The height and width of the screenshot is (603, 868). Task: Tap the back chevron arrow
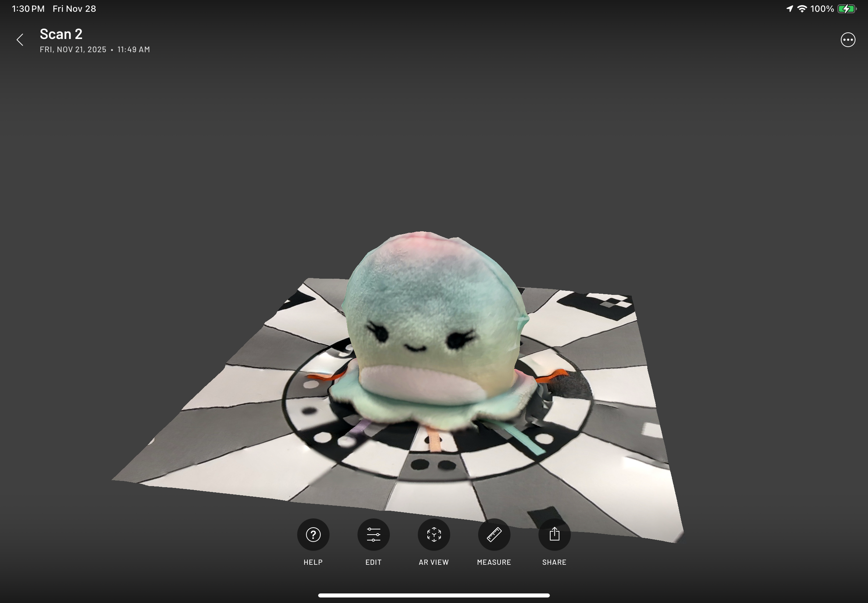point(20,40)
